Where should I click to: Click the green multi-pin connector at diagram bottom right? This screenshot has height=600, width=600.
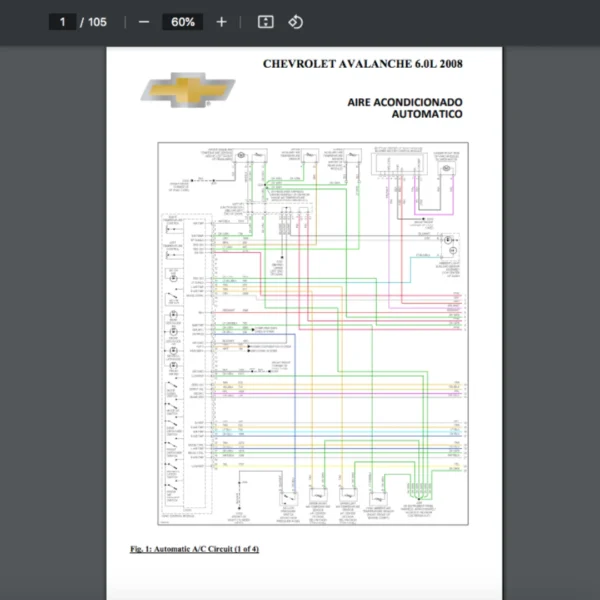click(417, 492)
